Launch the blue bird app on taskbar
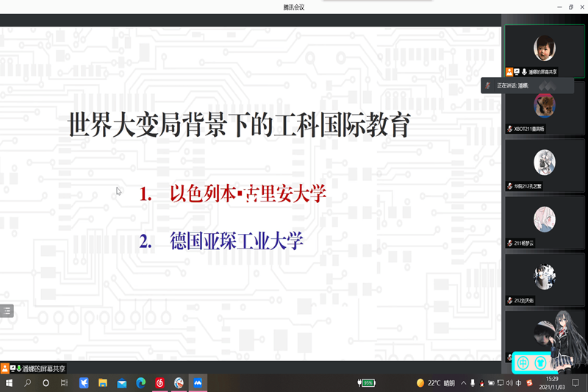588x392 pixels. point(84,383)
